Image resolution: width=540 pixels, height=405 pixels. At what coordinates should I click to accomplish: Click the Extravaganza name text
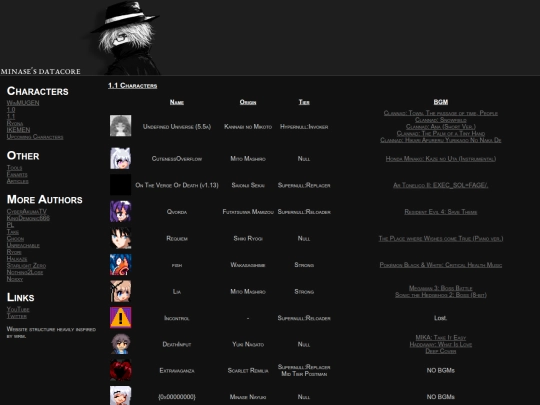[x=177, y=371]
